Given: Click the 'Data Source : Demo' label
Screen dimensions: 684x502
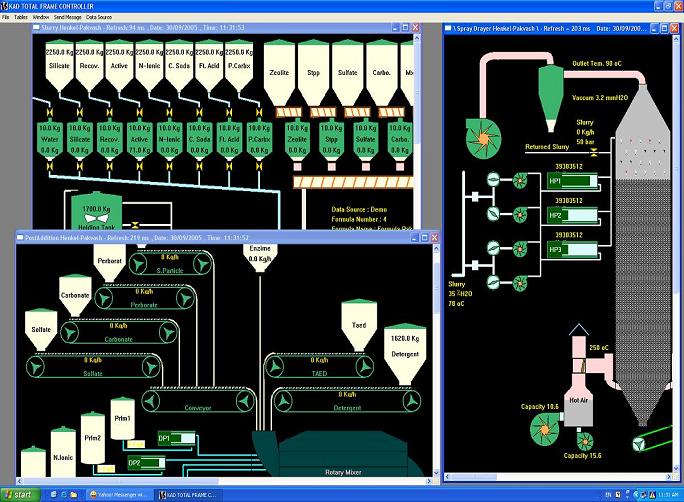Looking at the screenshot, I should [x=359, y=209].
